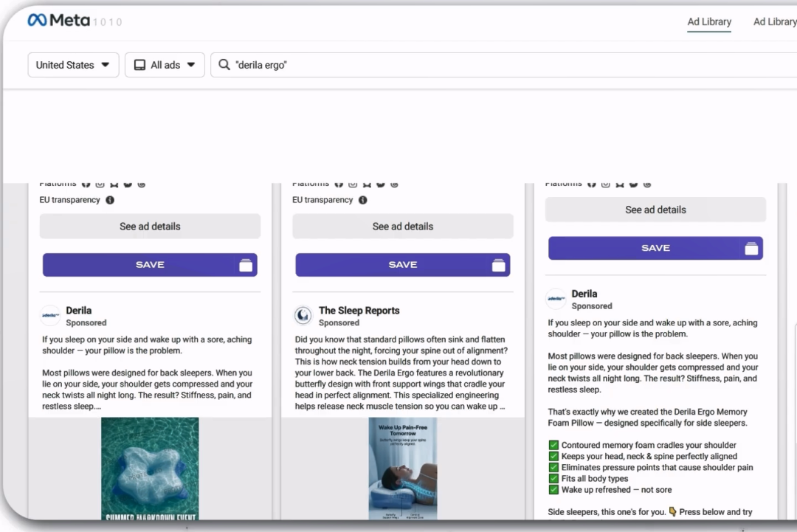
Task: Click the magnifier icon in the search box
Action: point(224,64)
